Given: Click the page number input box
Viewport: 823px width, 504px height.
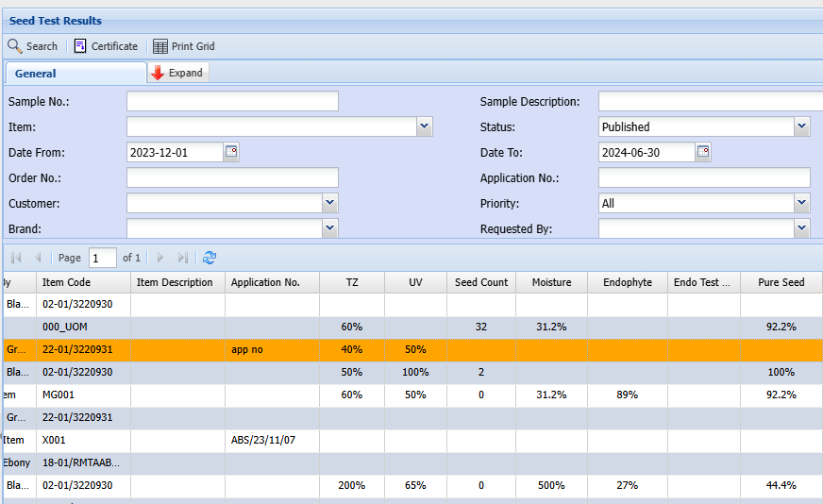Looking at the screenshot, I should [102, 258].
